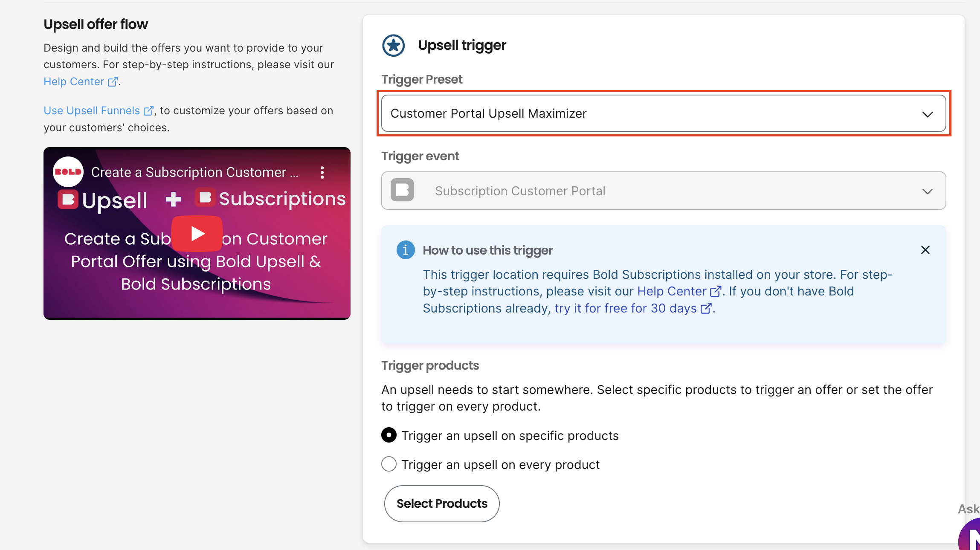The image size is (980, 550).
Task: Open the Help Center link under Upsell offer flow
Action: pyautogui.click(x=81, y=81)
